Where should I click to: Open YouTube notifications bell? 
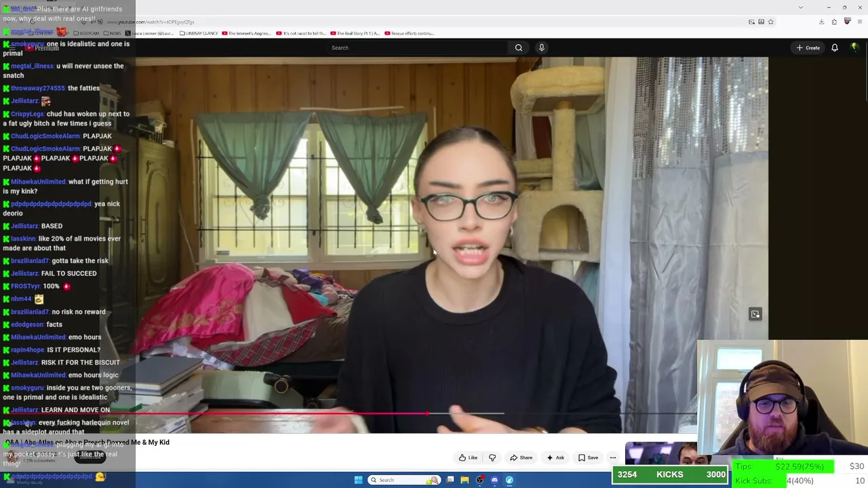tap(835, 47)
